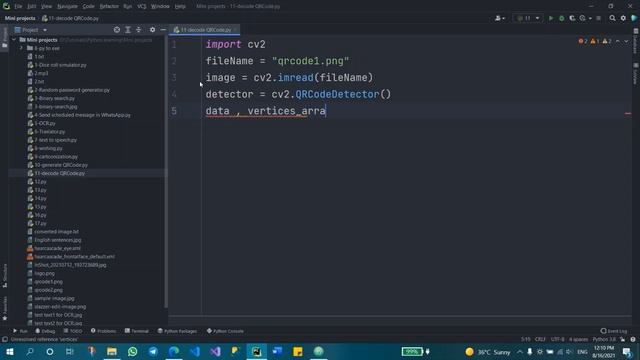Expand the py to exe folder
This screenshot has height=360, width=640.
click(x=21, y=48)
